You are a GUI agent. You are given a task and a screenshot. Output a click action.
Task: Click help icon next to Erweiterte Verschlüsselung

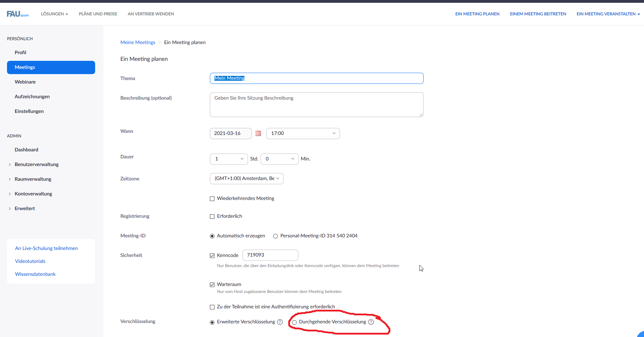[280, 322]
